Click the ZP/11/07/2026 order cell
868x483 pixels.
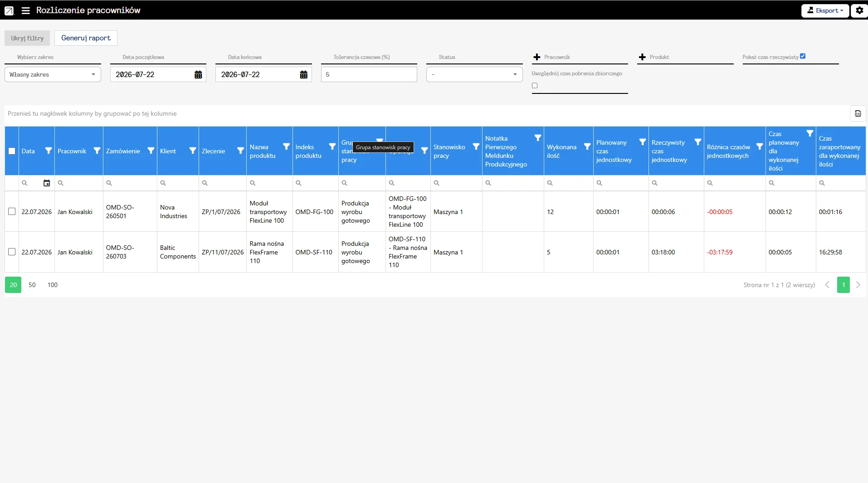point(223,252)
